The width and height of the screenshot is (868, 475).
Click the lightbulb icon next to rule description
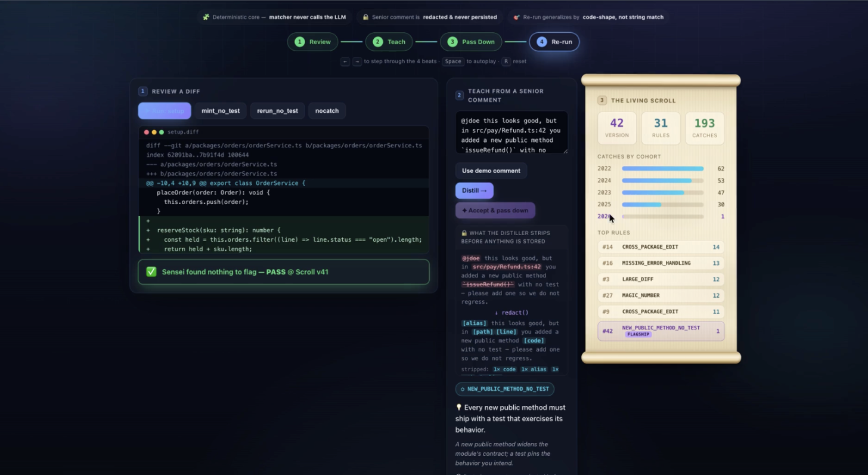(x=459, y=408)
